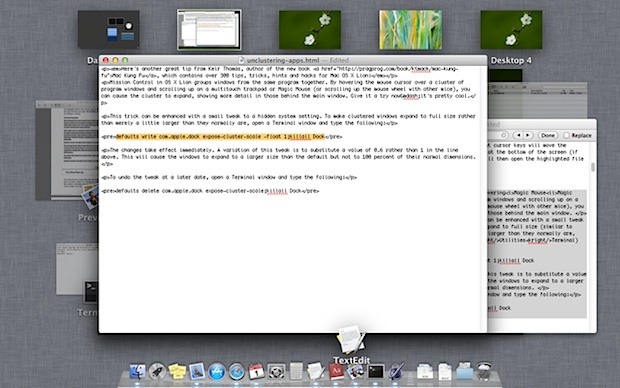Launch Safari compass icon in Dock
This screenshot has width=620, height=388.
(236, 371)
